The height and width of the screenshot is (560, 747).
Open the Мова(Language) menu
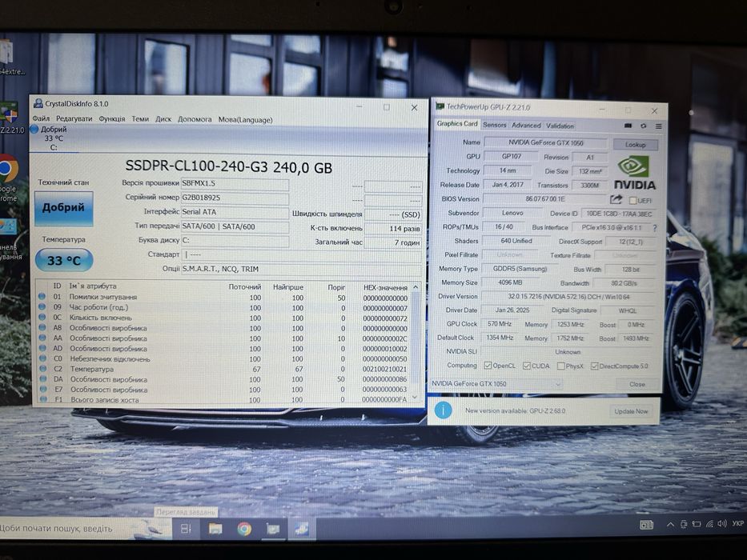coord(245,119)
